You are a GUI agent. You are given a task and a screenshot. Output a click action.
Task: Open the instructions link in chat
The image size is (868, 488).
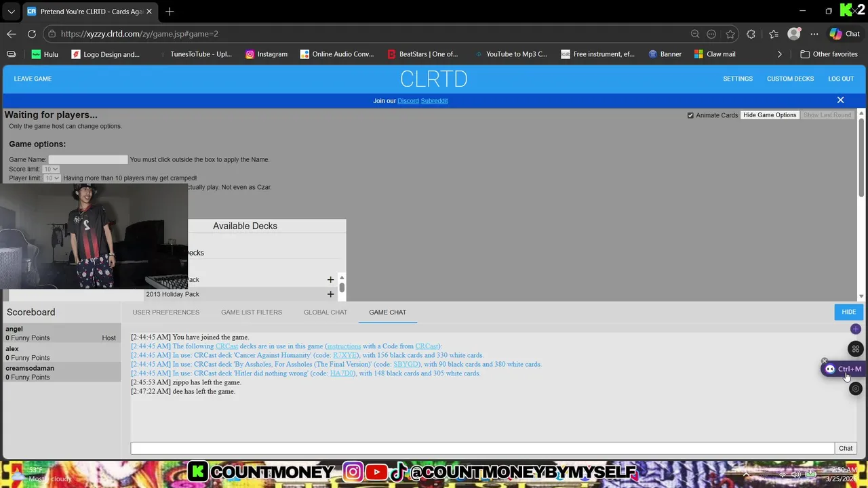[344, 346]
